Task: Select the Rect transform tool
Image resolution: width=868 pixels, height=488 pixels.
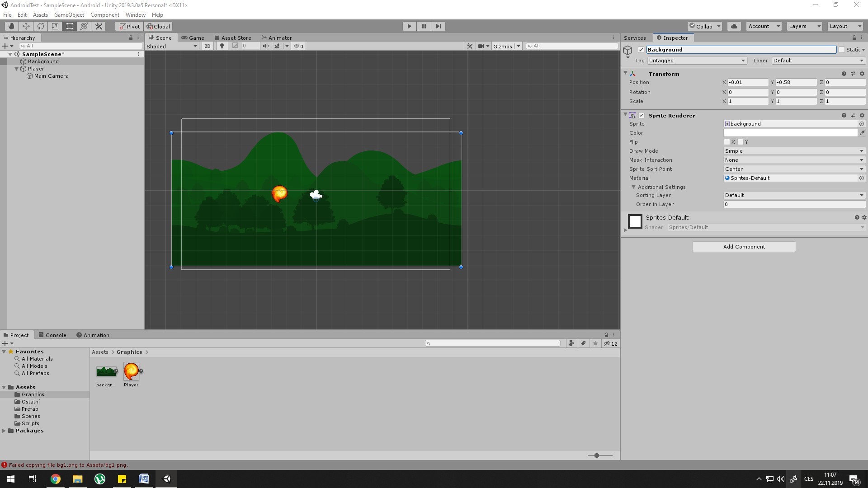Action: click(69, 26)
